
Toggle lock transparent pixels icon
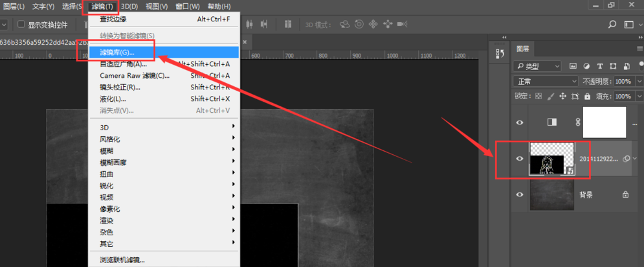(x=539, y=97)
